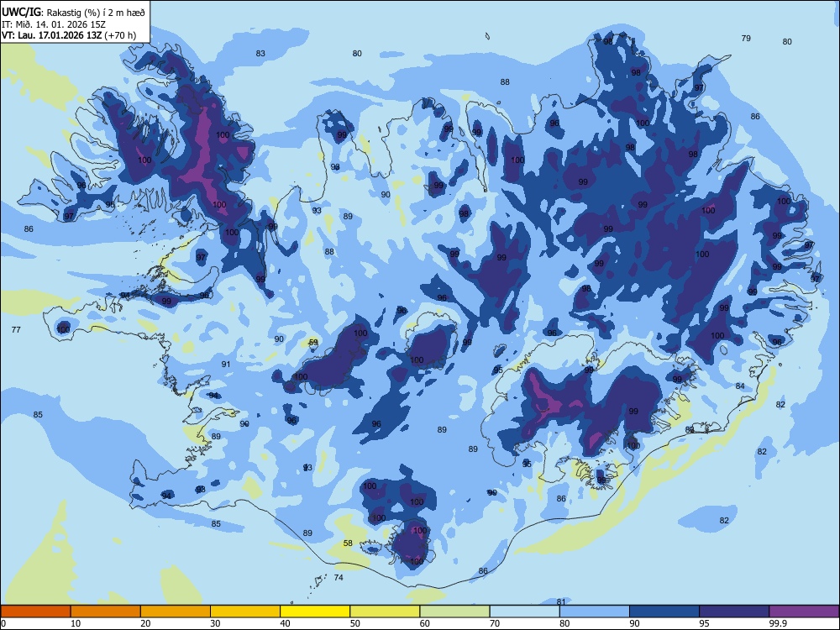Click the humidity value "74" on the map
Screen dimensions: 840x630
pos(339,578)
